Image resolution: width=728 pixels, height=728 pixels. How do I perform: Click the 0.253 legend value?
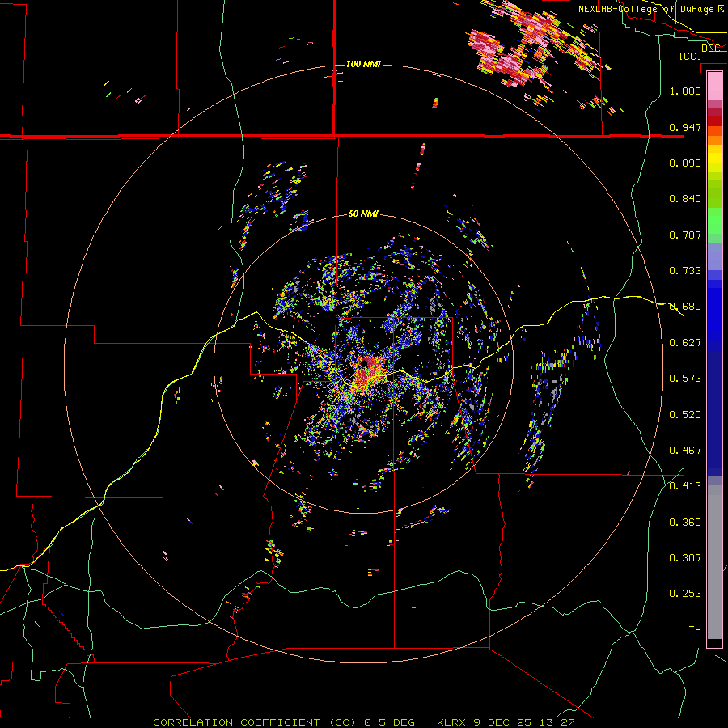pyautogui.click(x=685, y=594)
